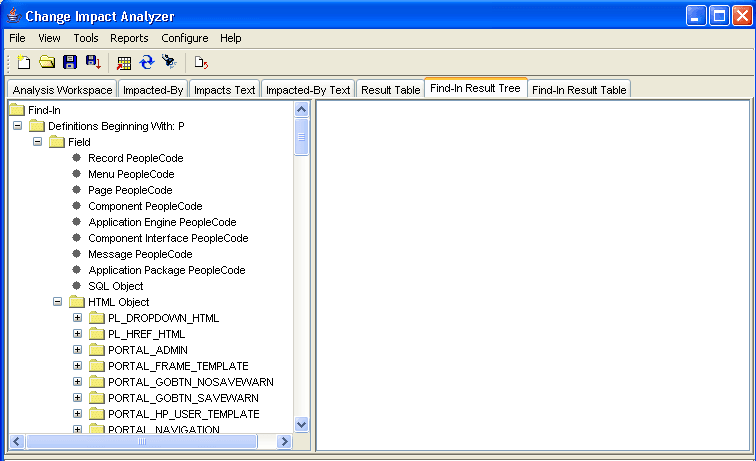
Task: Collapse Definitions Beginning With: P node
Action: (x=18, y=125)
